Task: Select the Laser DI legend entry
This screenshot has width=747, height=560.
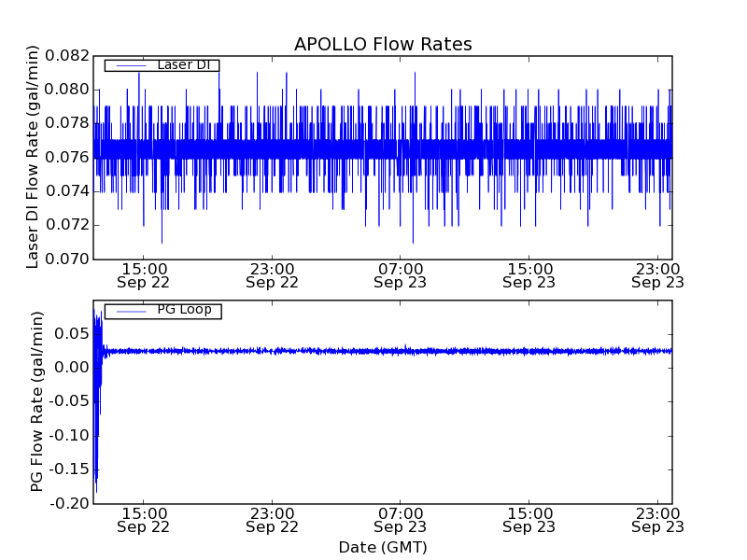Action: [x=162, y=65]
